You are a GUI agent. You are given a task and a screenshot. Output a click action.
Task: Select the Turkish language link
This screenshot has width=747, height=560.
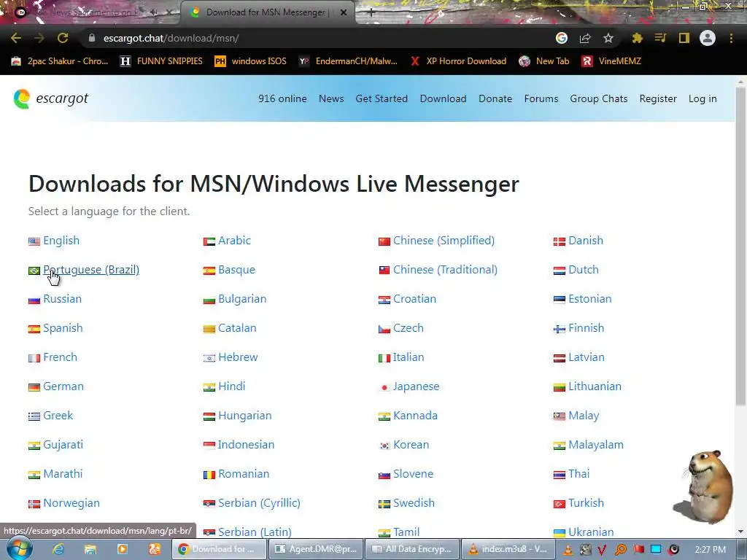(586, 503)
